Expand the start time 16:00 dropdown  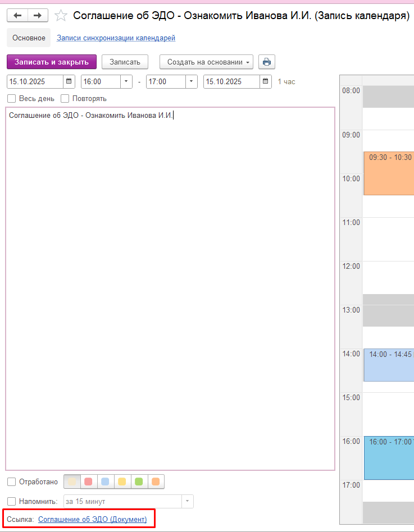click(126, 81)
